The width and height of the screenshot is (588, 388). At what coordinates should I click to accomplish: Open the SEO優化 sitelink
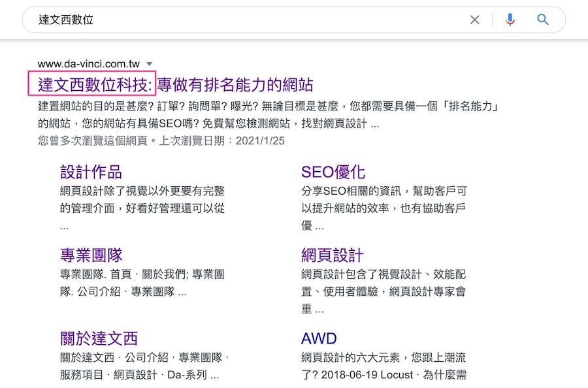(333, 172)
